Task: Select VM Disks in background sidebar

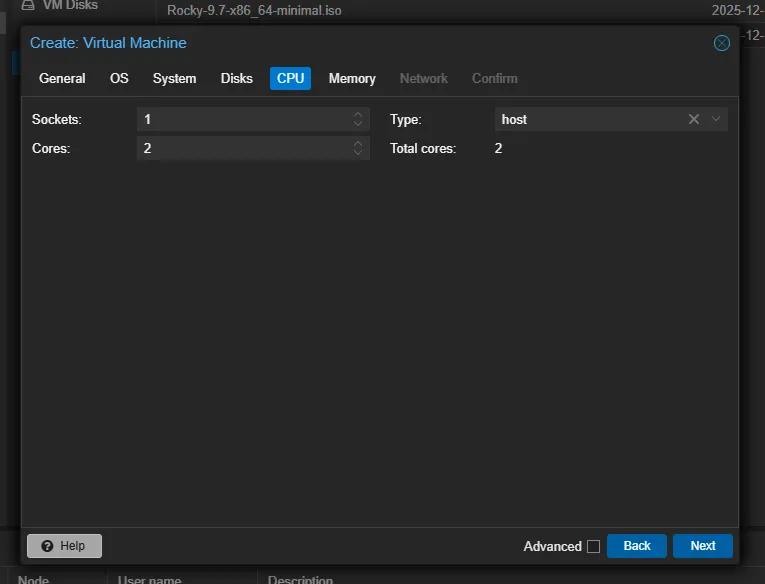Action: coord(70,5)
